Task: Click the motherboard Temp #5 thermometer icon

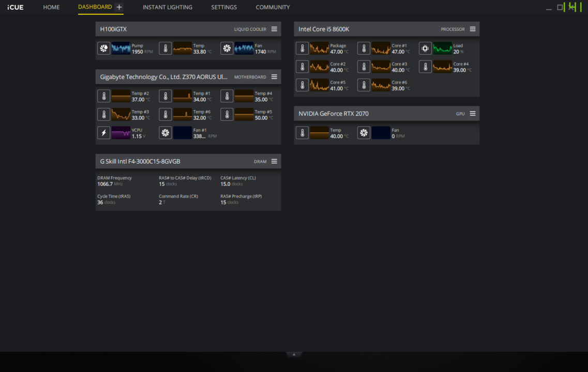Action: point(227,115)
